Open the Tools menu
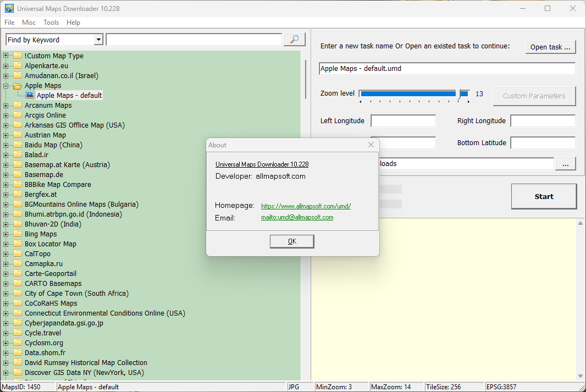586x392 pixels. pyautogui.click(x=51, y=23)
